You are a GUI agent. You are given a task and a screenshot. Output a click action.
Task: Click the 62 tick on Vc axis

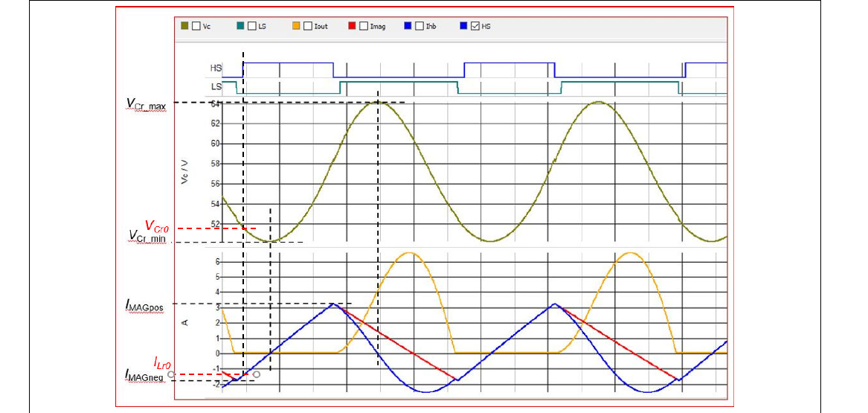217,123
